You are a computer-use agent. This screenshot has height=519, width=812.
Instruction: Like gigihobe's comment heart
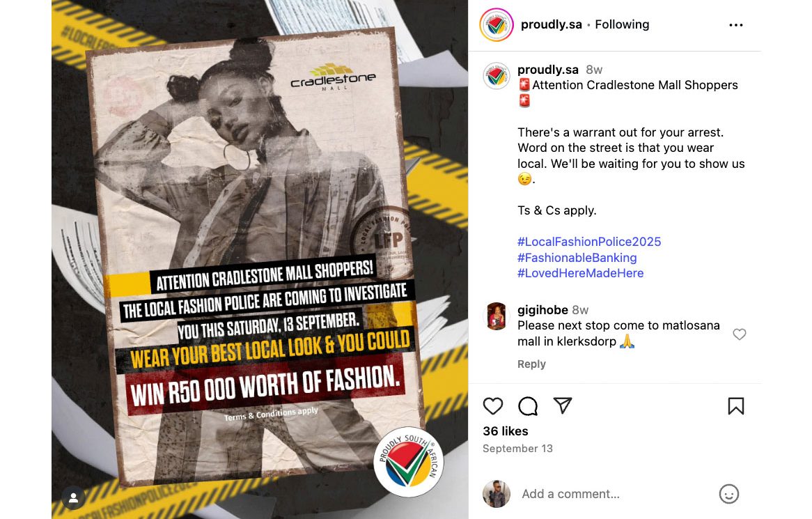click(740, 334)
